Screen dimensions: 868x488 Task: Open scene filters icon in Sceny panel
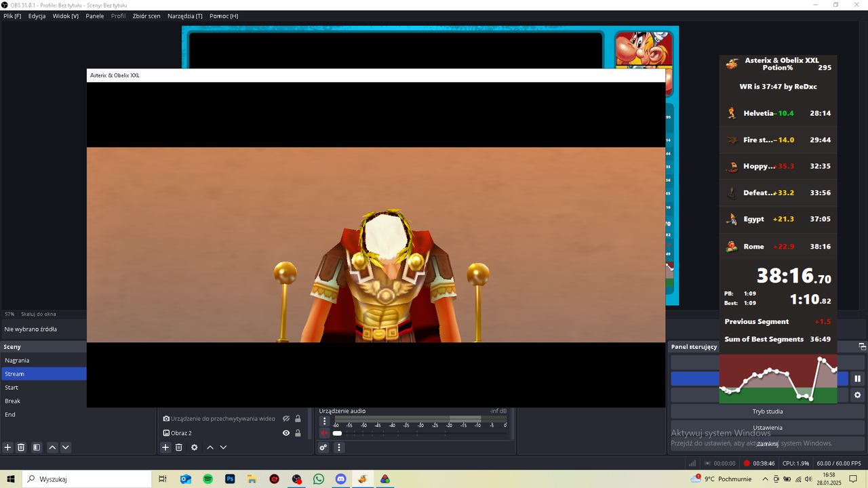point(37,447)
